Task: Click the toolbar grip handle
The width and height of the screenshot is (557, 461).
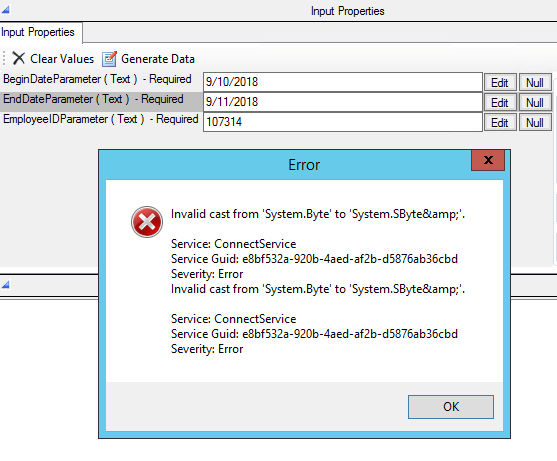Action: coord(4,58)
